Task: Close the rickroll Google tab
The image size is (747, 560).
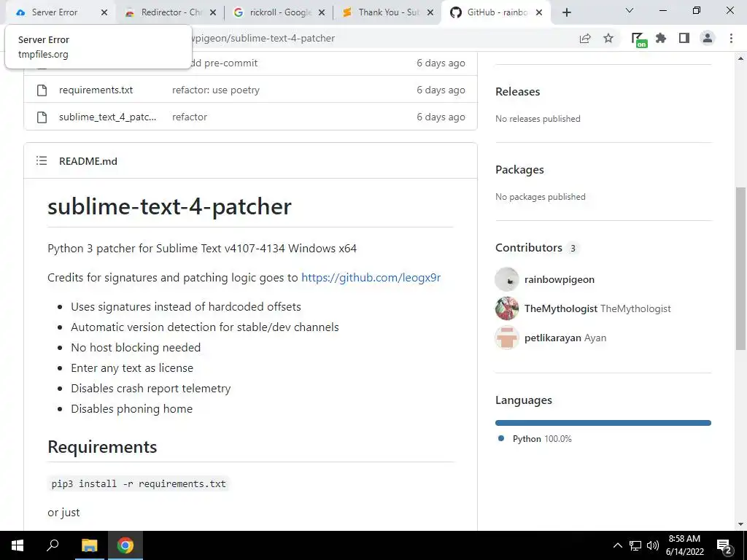Action: [322, 12]
